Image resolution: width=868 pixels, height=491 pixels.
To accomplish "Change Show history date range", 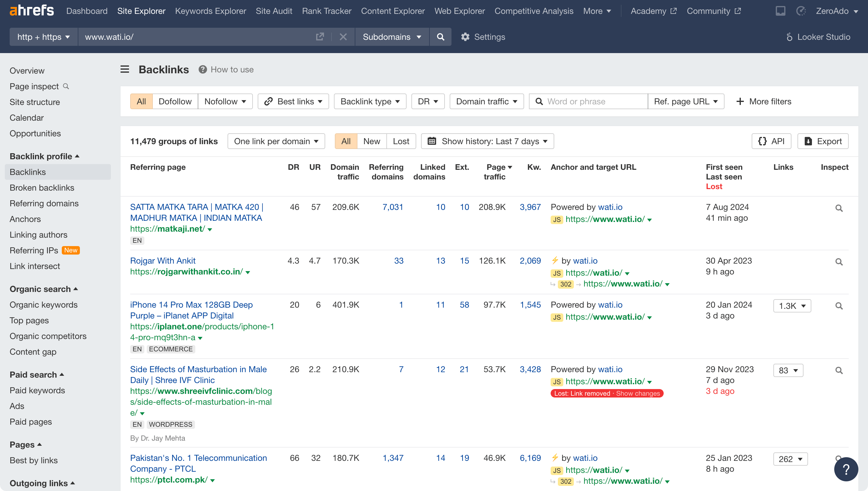I will point(487,141).
